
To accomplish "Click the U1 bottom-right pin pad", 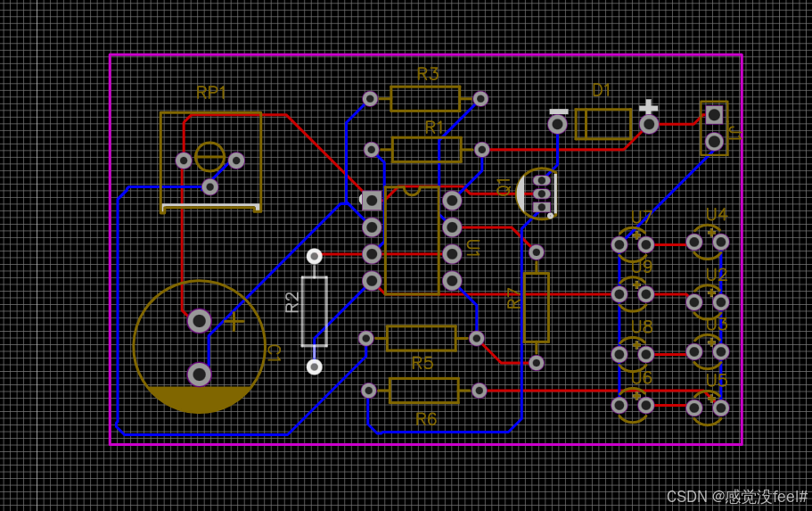I will (452, 281).
